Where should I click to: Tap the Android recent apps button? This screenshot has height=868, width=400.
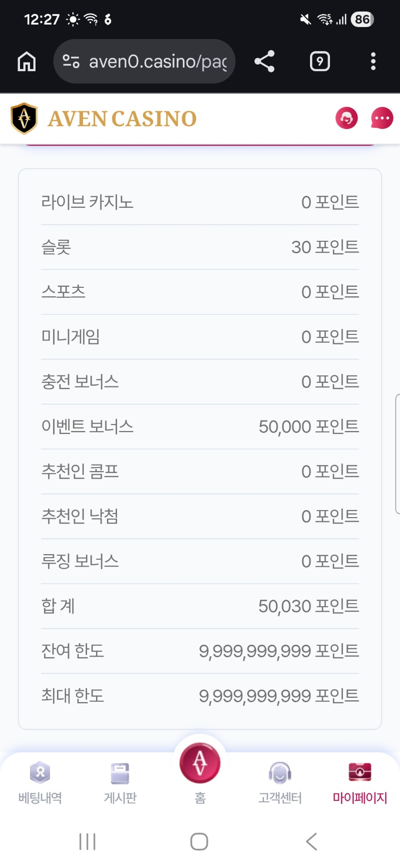pyautogui.click(x=87, y=841)
